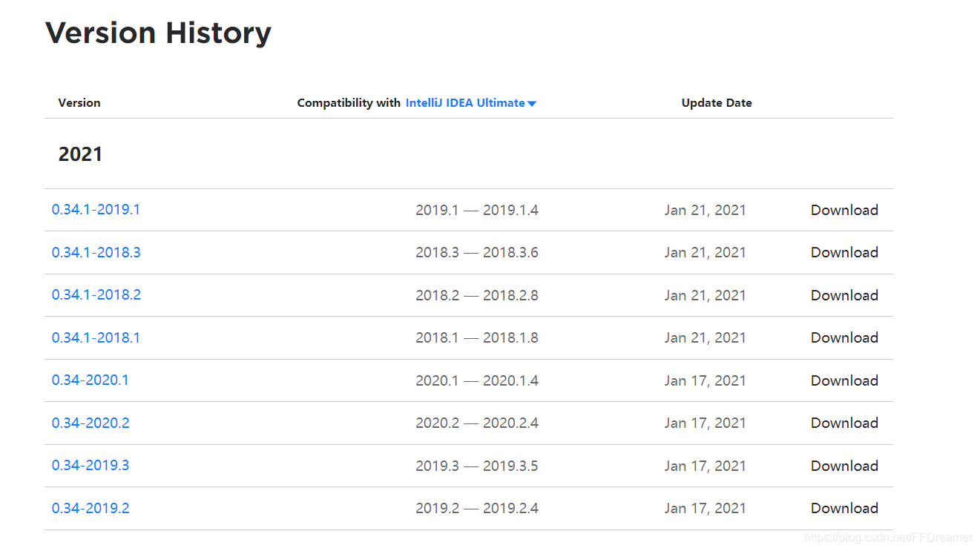Click Jan 17, 2021 date for 0.34-2020.1
This screenshot has width=980, height=551.
tap(705, 380)
